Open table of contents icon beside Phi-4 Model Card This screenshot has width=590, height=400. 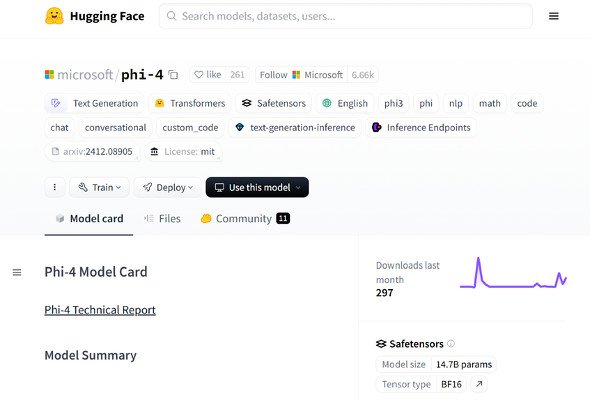click(17, 272)
